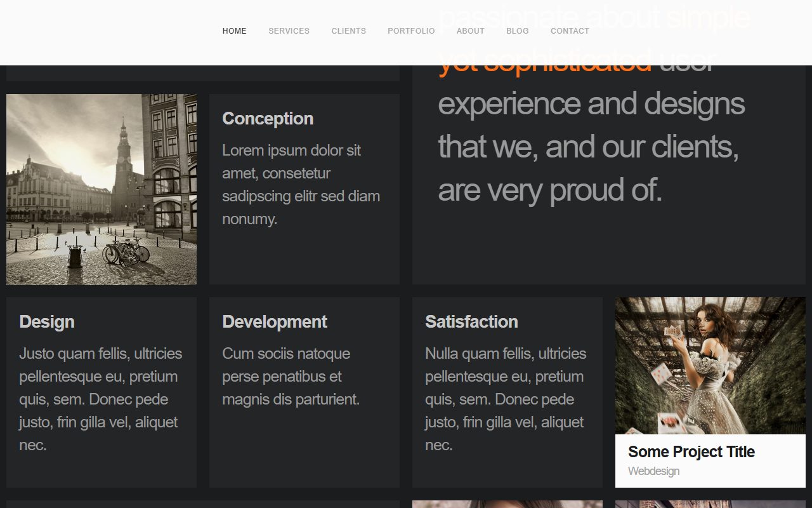Screen dimensions: 812x508
Task: Open the CONTACT nav link
Action: 570,30
